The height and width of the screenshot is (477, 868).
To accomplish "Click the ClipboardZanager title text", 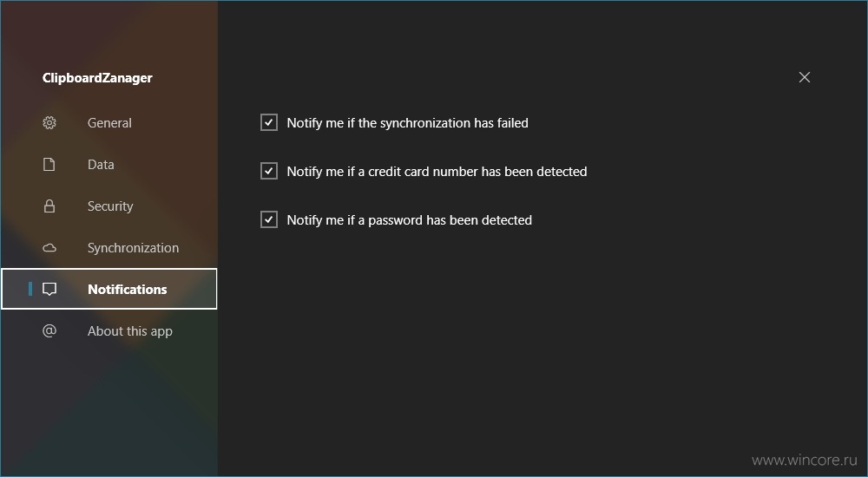I will click(x=97, y=78).
